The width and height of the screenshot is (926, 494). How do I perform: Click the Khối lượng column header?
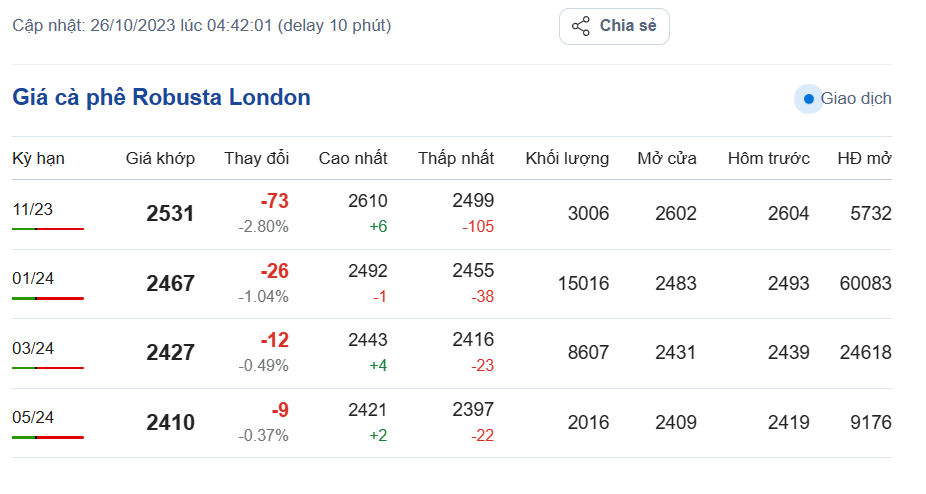click(x=566, y=158)
